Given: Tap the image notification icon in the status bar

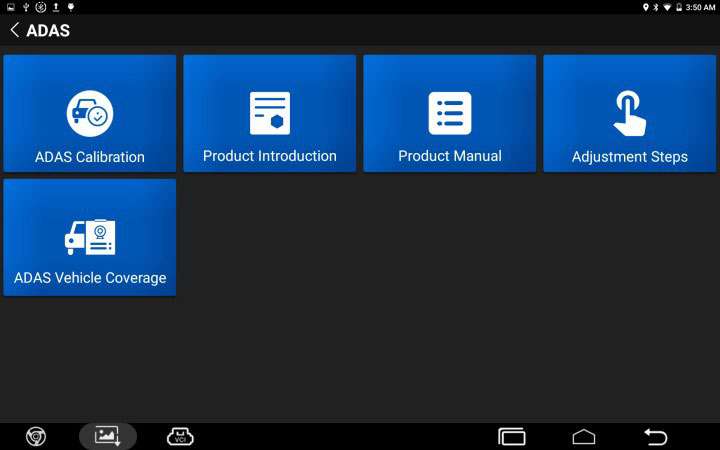Looking at the screenshot, I should click(x=11, y=7).
